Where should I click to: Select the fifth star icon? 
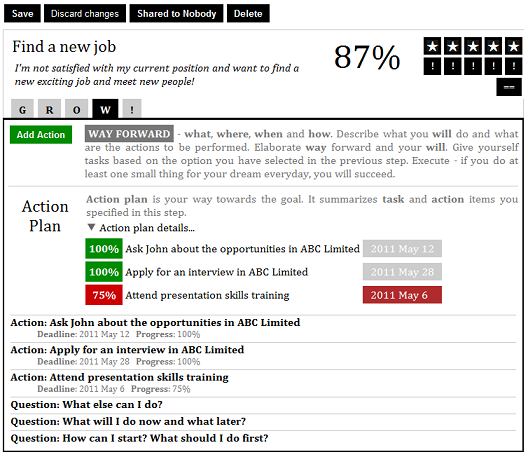pos(514,46)
